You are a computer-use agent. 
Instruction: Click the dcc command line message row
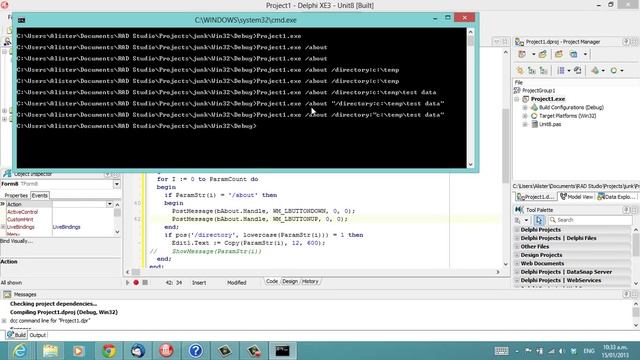pos(50,321)
